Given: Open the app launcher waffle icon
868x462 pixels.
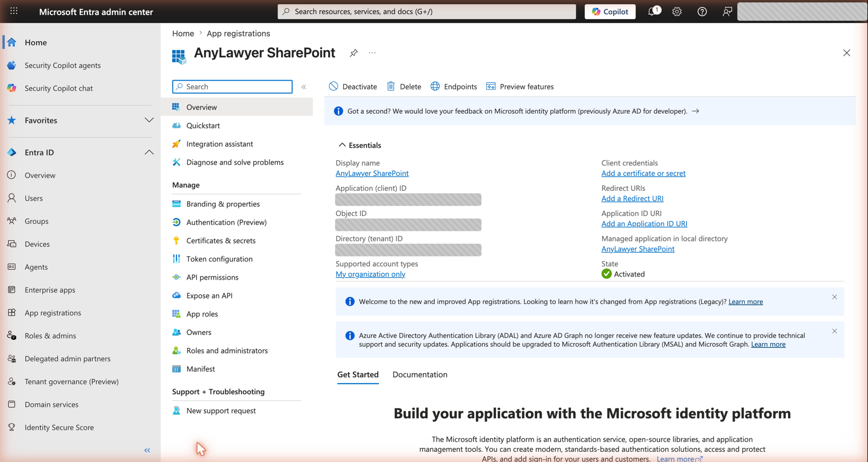Looking at the screenshot, I should coord(14,11).
